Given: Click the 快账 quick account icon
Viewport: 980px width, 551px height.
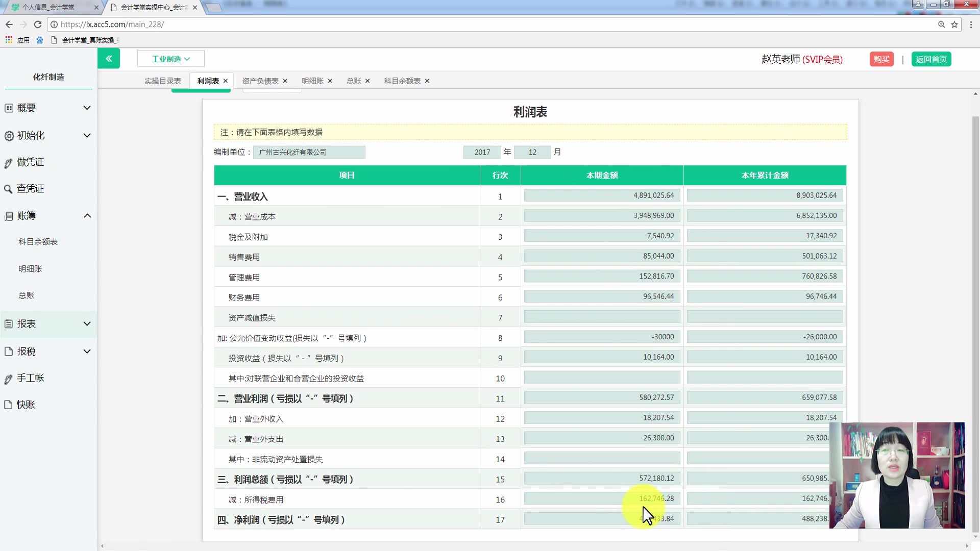Looking at the screenshot, I should tap(8, 405).
